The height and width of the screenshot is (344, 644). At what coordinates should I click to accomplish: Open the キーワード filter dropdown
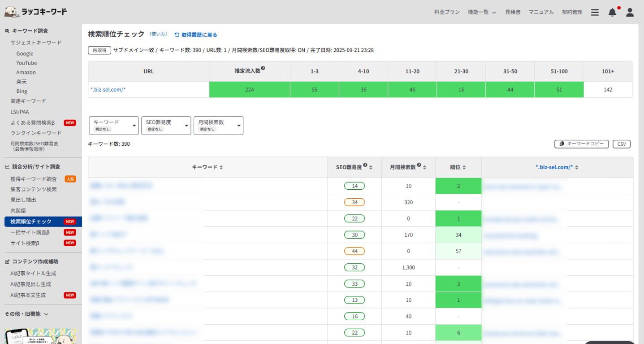click(114, 126)
